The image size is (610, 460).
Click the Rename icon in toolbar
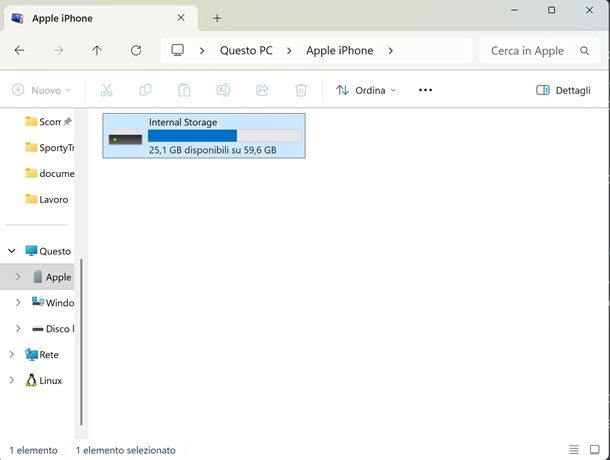(223, 90)
